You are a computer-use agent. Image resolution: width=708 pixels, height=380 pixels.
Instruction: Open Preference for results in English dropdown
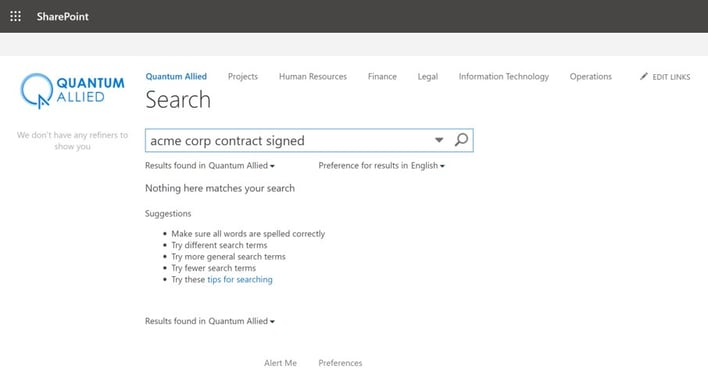click(x=382, y=166)
